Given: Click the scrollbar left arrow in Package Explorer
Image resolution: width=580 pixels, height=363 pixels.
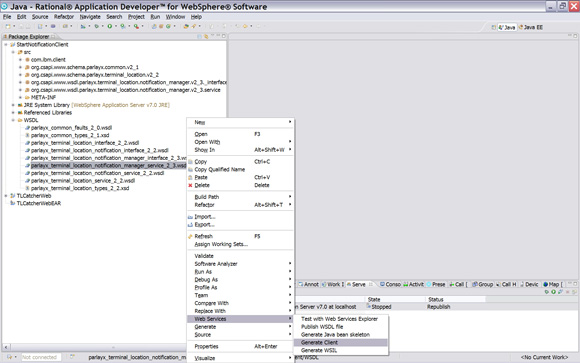Looking at the screenshot, I should pos(6,347).
